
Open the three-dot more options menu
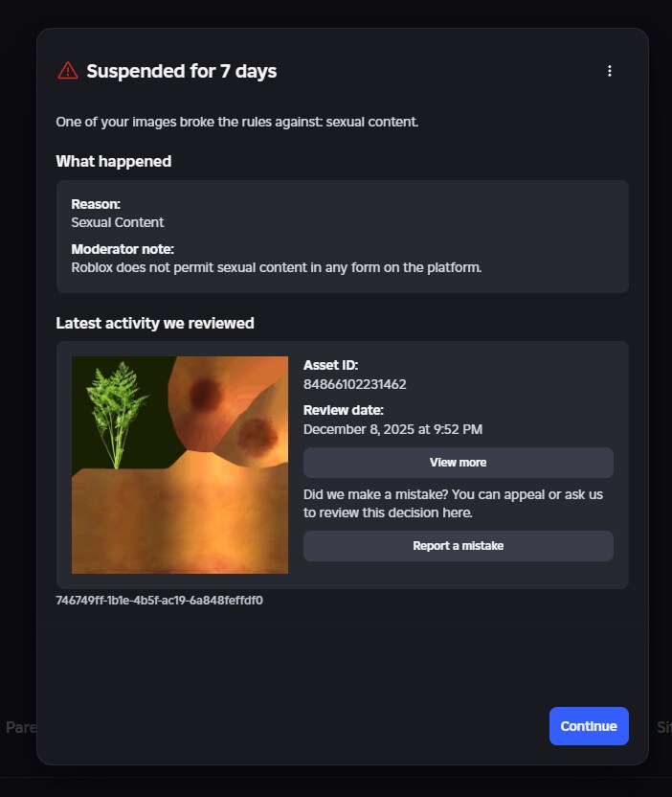pos(610,71)
